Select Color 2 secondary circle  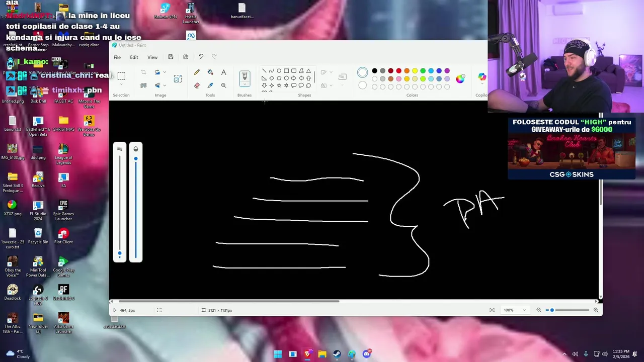coord(362,85)
